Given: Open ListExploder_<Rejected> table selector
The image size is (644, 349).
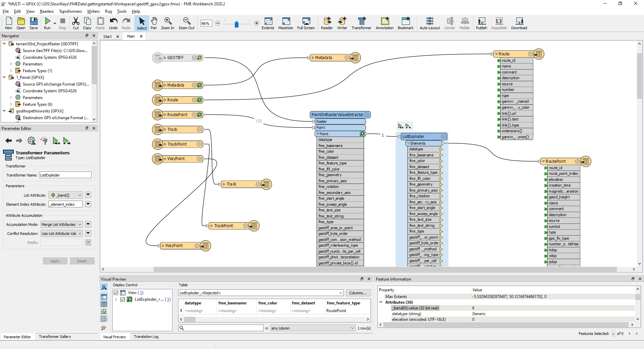Looking at the screenshot, I should click(261, 293).
